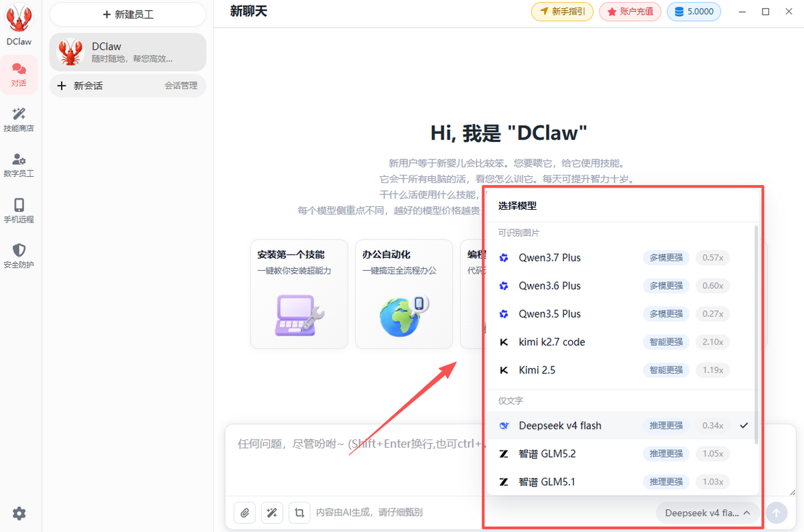Click the 新手指引 beginner guide button

point(562,11)
